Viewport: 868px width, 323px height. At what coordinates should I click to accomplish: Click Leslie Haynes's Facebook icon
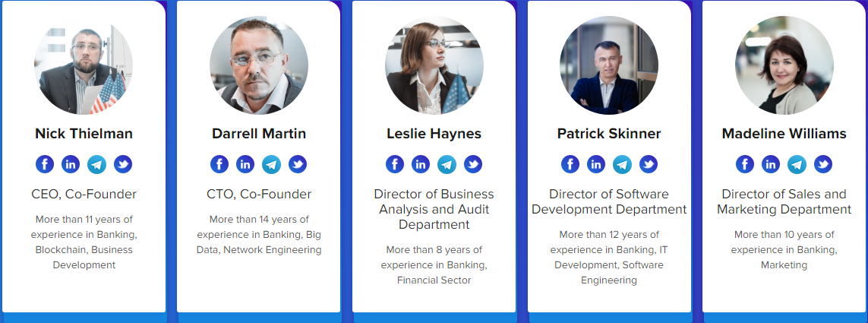click(395, 164)
